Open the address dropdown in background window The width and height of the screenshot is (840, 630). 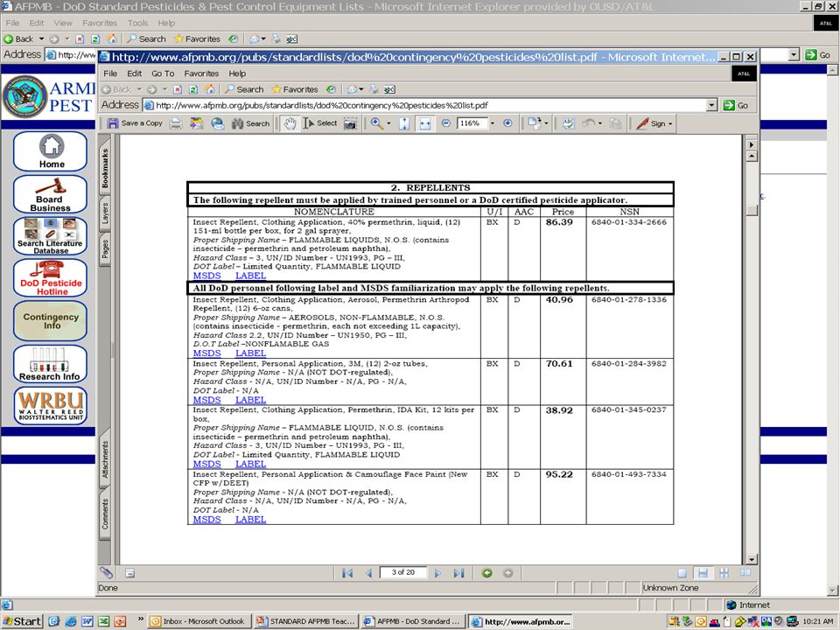tap(794, 54)
